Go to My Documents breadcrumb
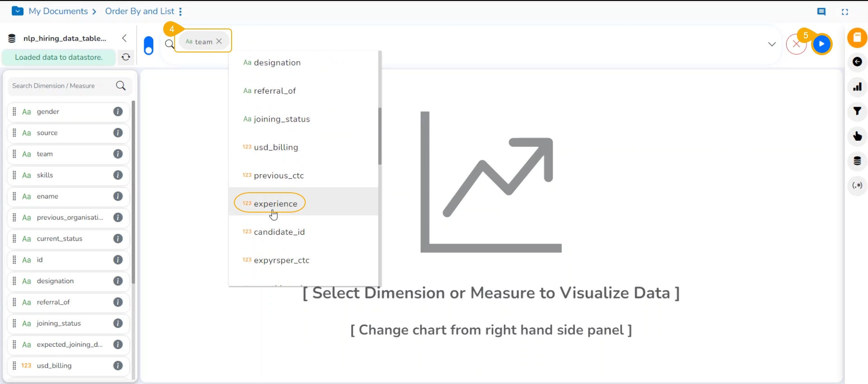This screenshot has width=868, height=384. [58, 11]
